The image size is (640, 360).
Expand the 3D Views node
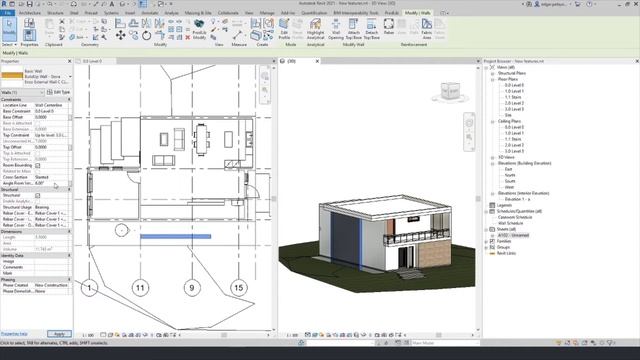pos(493,157)
